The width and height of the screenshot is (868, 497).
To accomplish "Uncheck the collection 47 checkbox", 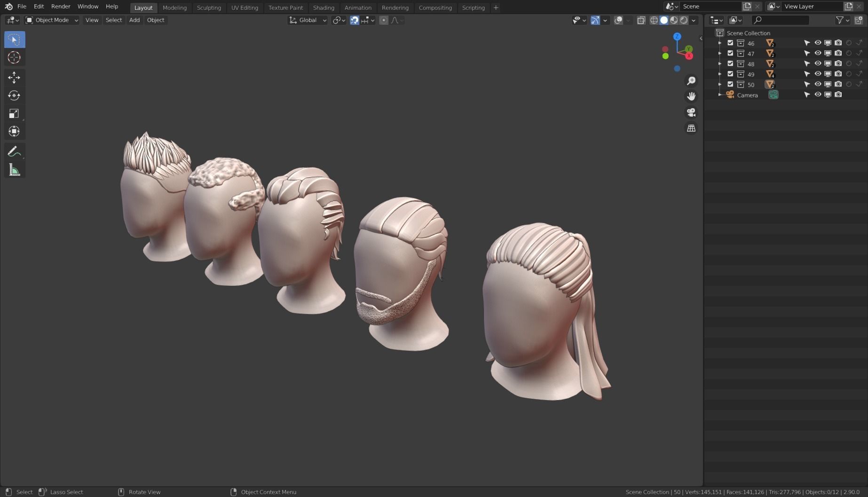I will point(730,53).
